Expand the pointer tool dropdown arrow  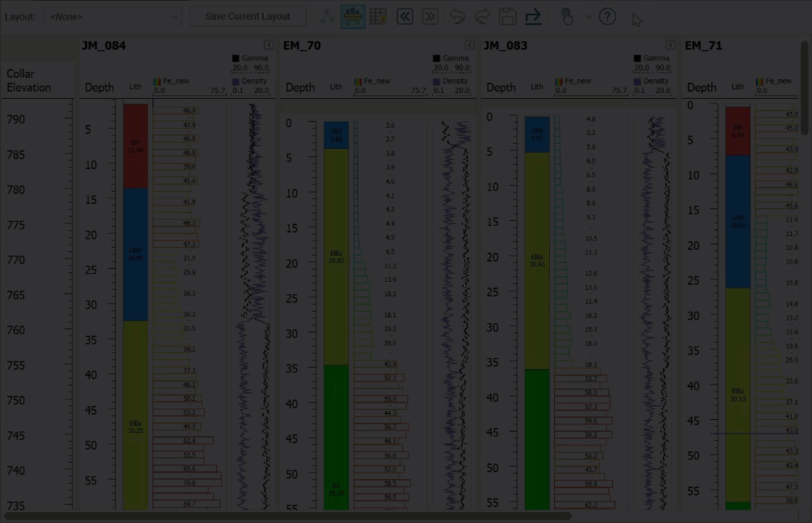[x=588, y=17]
